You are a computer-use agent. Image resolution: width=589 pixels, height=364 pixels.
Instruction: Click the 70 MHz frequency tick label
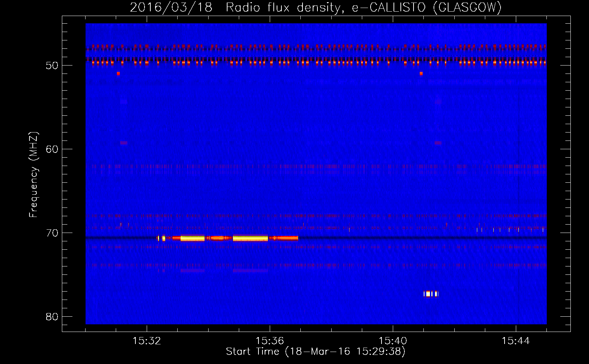pos(52,233)
